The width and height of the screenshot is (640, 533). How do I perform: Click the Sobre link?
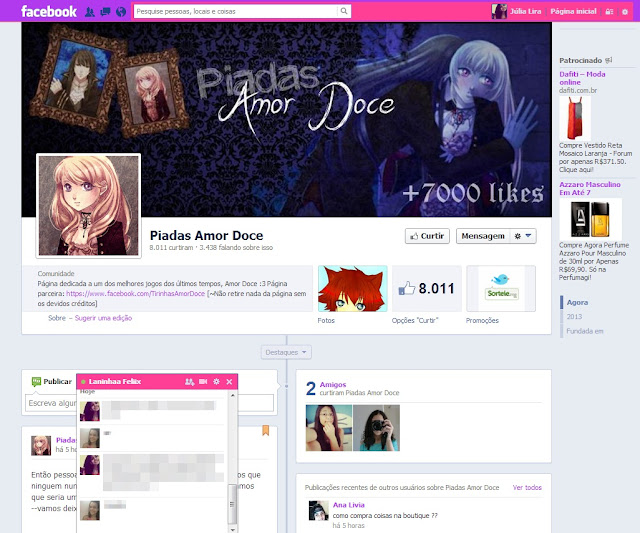pyautogui.click(x=57, y=318)
